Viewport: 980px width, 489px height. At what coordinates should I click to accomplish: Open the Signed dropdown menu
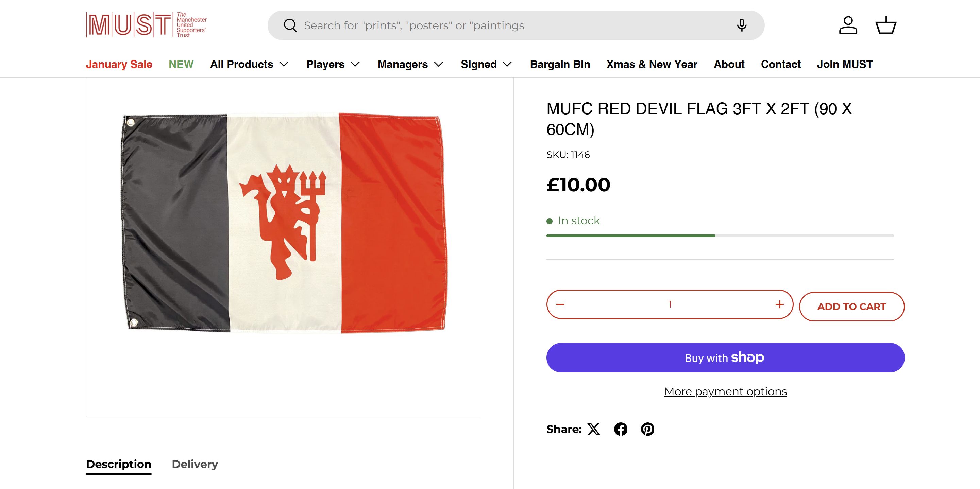coord(486,64)
